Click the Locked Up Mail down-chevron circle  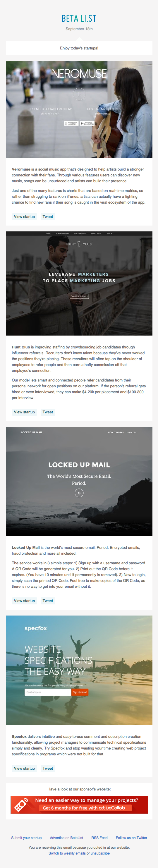click(79, 493)
